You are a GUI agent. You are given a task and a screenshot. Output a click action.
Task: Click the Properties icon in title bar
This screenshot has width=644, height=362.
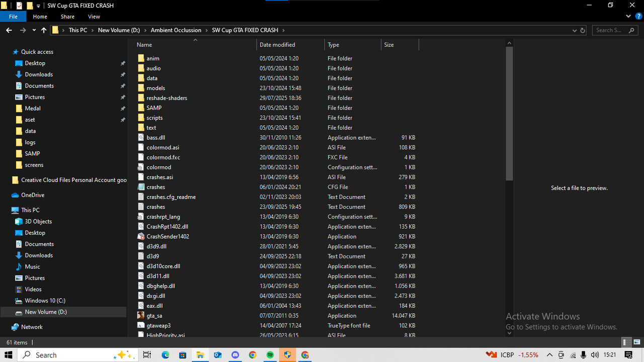tap(19, 6)
